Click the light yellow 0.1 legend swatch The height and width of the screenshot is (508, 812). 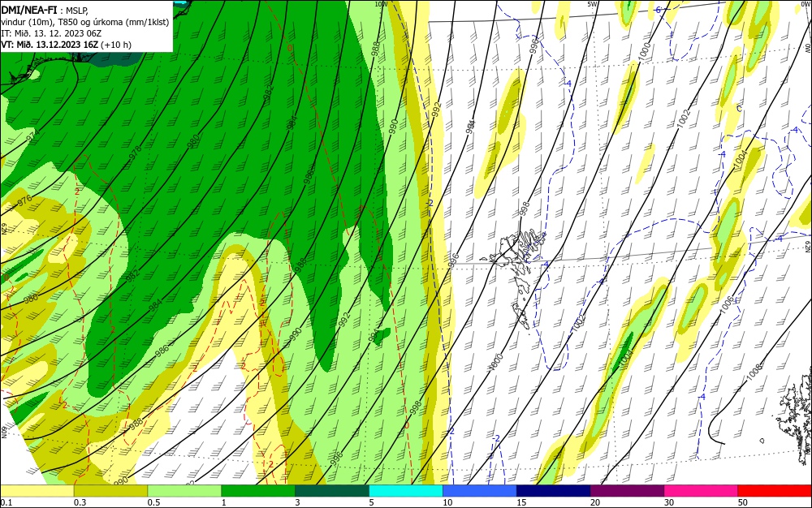click(37, 491)
